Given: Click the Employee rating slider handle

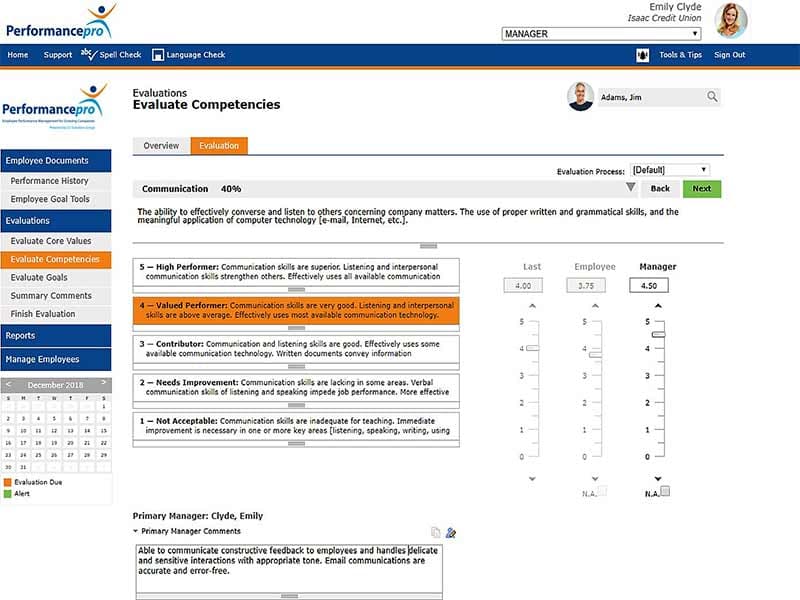Looking at the screenshot, I should pyautogui.click(x=595, y=354).
